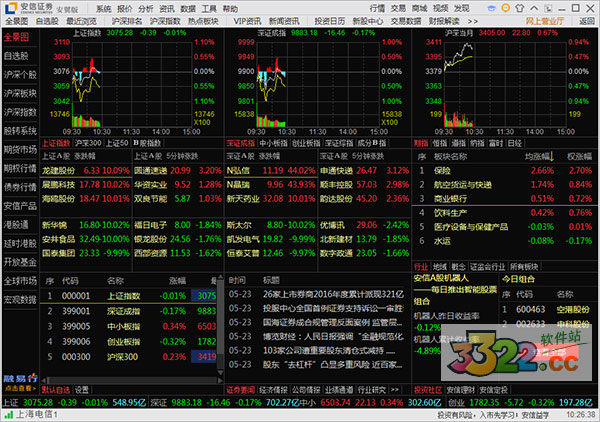Click the horizontal scrollbar under the watchlist
The height and width of the screenshot is (422, 600).
click(x=132, y=380)
